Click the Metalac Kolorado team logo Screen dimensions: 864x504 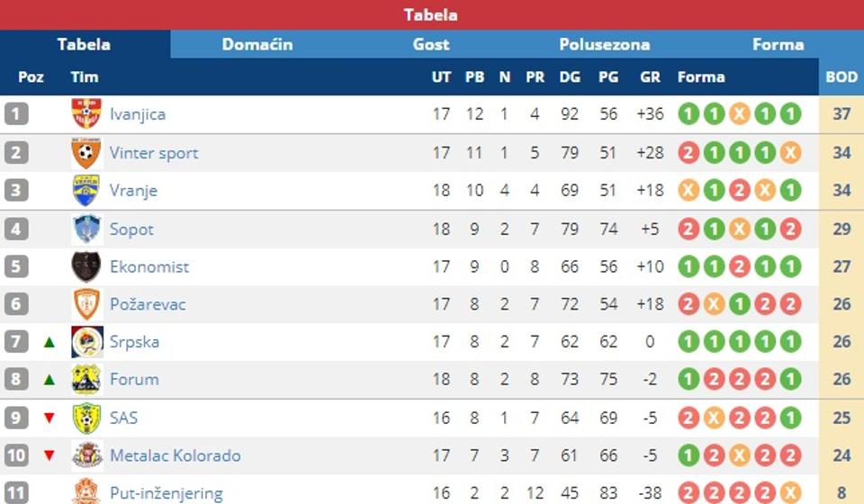pos(86,455)
